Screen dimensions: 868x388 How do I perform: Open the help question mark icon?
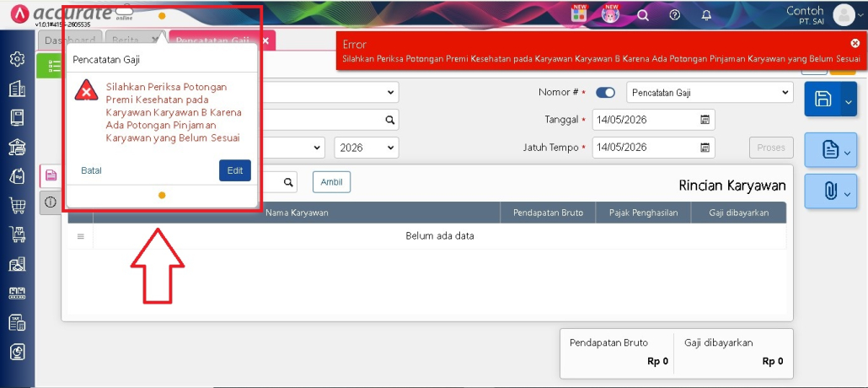tap(674, 15)
